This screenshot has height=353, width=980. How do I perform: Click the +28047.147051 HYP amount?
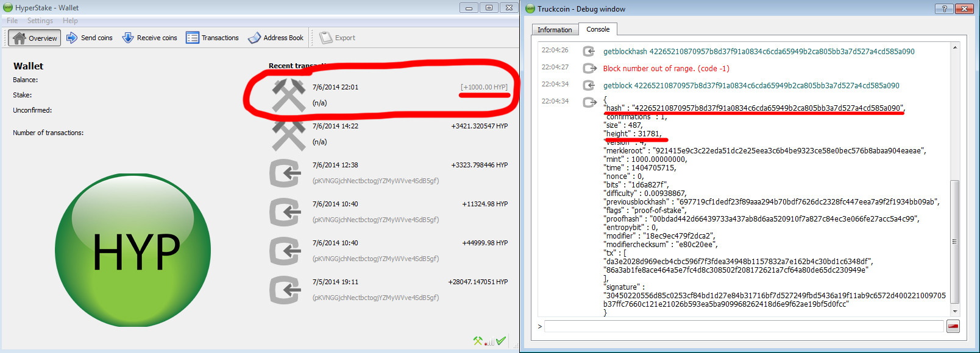click(x=478, y=282)
